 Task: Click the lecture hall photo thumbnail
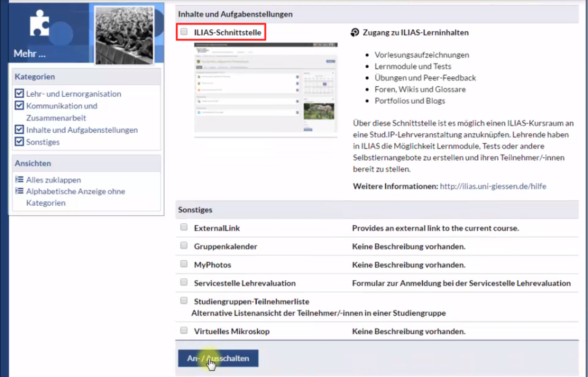pyautogui.click(x=124, y=35)
